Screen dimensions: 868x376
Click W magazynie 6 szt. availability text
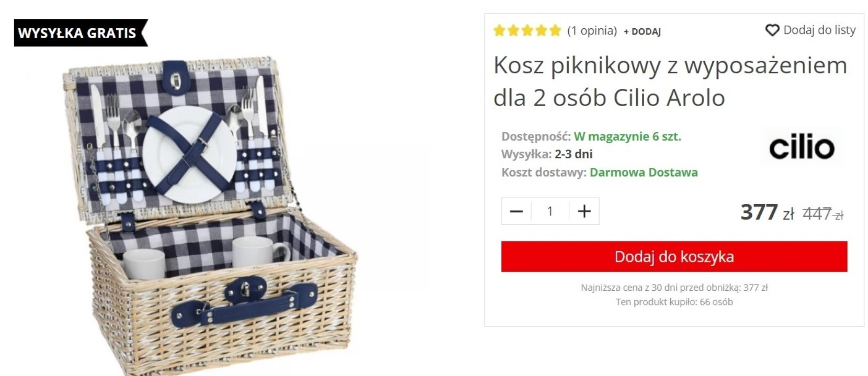pyautogui.click(x=627, y=137)
